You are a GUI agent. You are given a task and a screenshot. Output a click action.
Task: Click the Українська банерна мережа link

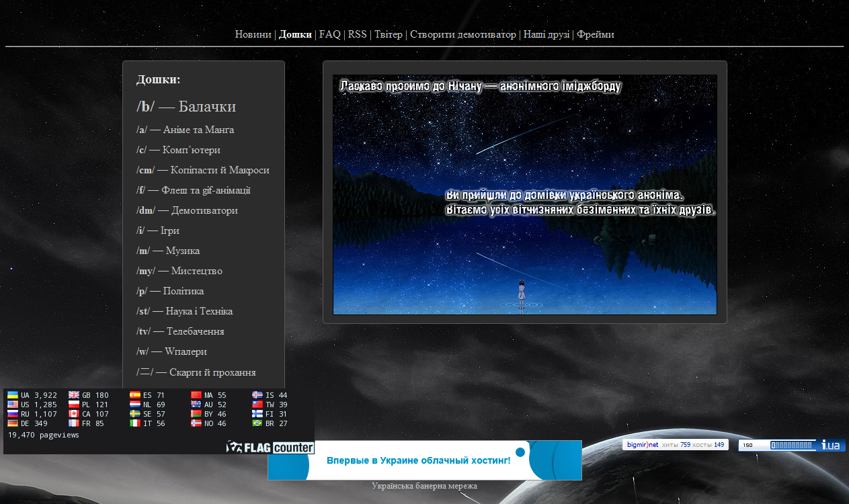[x=424, y=486]
